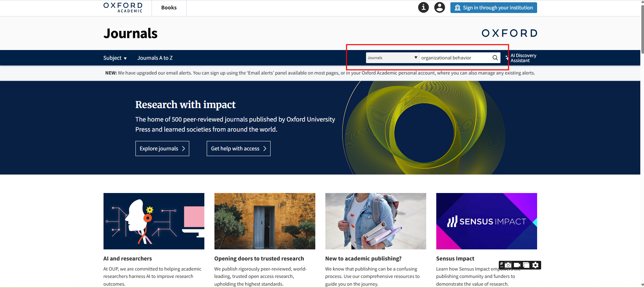Click the video record icon
Screen dimensions: 644x288
pos(517,265)
